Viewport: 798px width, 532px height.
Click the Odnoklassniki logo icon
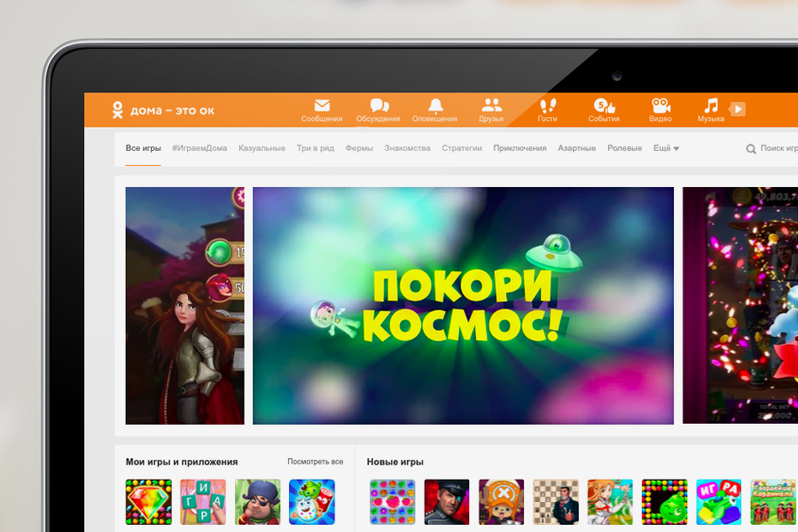pyautogui.click(x=118, y=110)
